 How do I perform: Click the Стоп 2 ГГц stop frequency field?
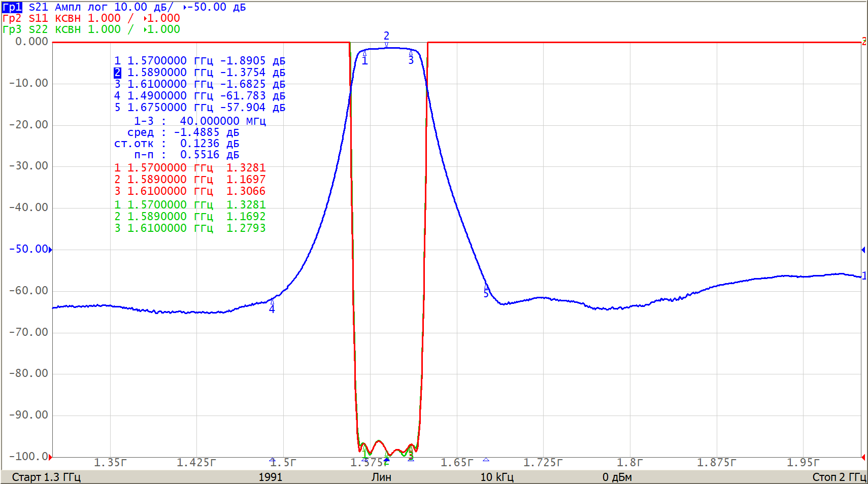[x=839, y=477]
